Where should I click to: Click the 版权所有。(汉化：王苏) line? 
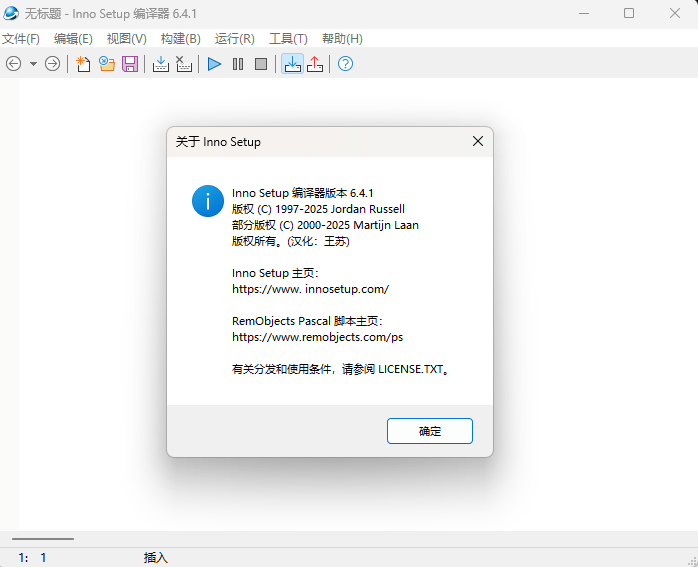291,241
